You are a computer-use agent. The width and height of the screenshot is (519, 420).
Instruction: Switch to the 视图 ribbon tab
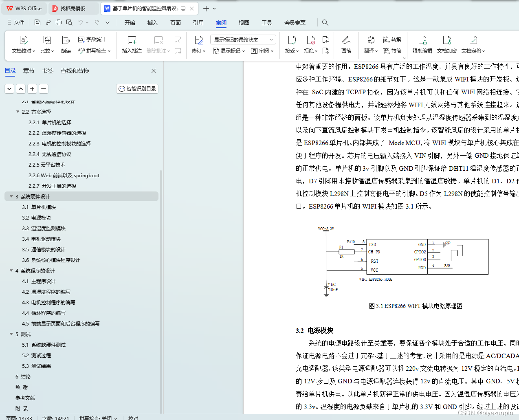pos(244,23)
